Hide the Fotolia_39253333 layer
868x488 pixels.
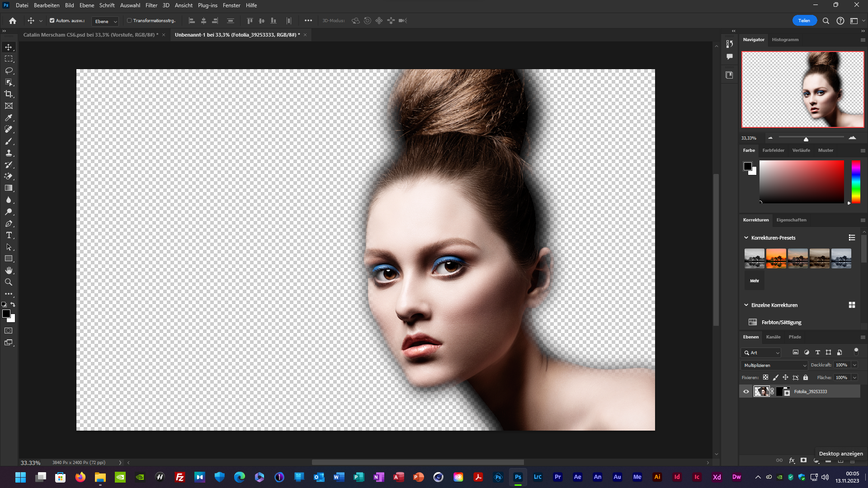746,392
